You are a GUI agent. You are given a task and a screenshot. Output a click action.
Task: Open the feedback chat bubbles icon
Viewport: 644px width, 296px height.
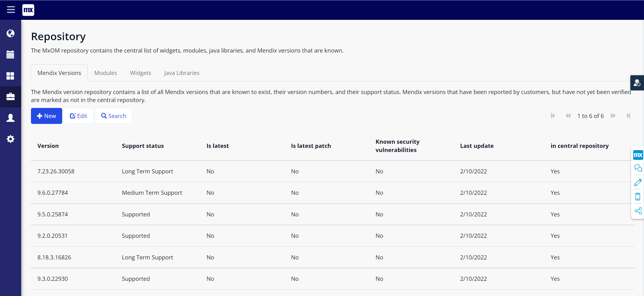pos(638,168)
